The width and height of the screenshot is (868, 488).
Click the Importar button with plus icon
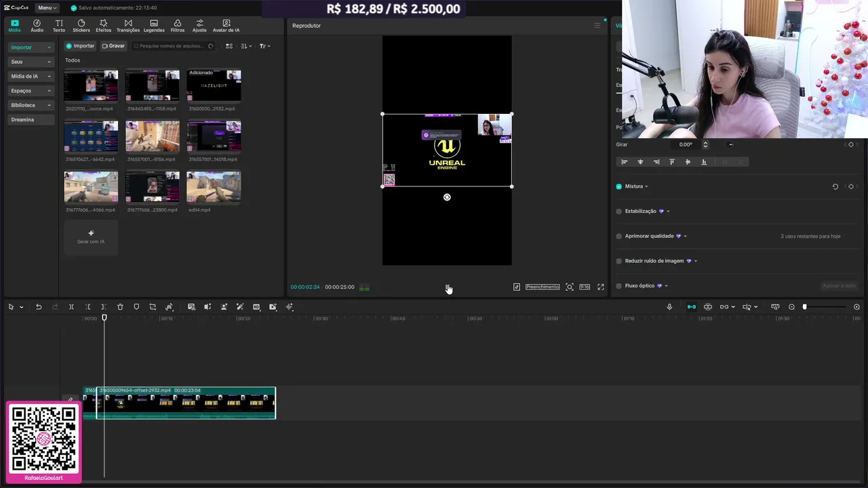pos(80,46)
